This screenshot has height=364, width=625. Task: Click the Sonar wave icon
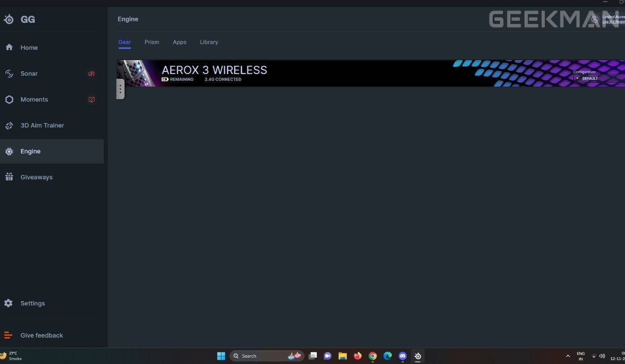pos(9,73)
